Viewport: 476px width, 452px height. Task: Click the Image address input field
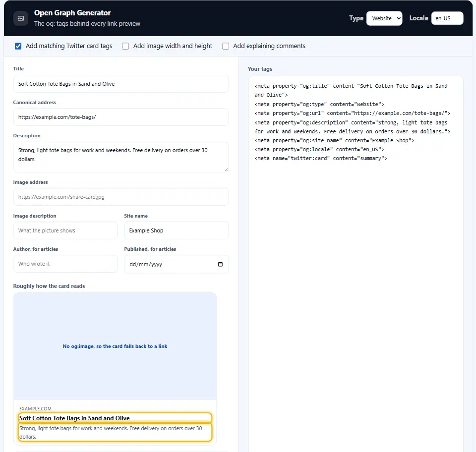[121, 197]
